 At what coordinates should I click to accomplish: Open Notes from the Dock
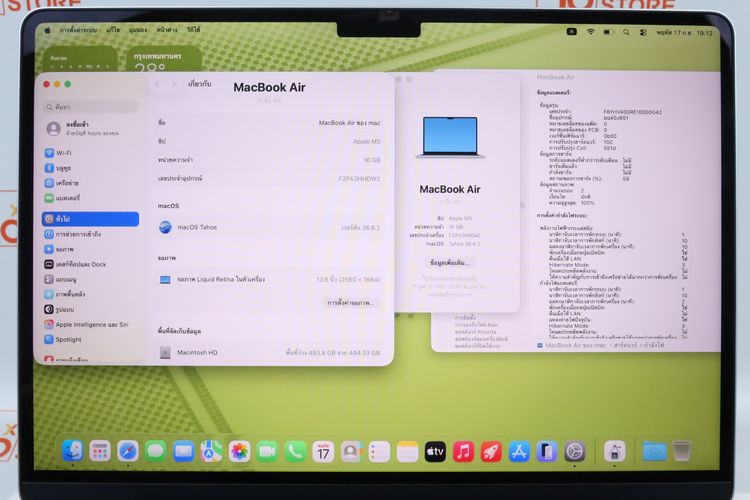[407, 451]
